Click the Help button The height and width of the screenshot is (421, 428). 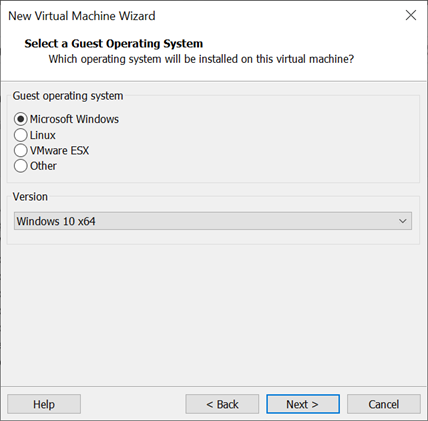pyautogui.click(x=44, y=404)
